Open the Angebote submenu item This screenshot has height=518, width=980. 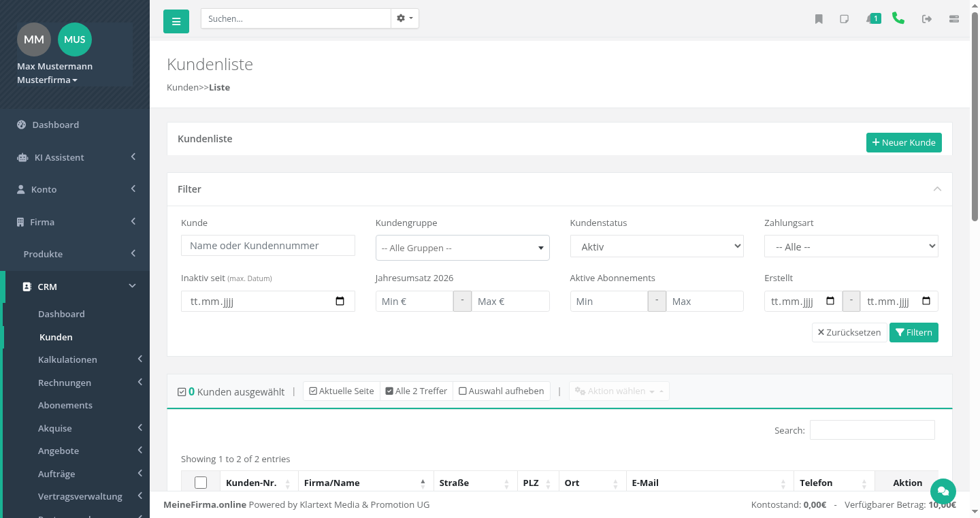(x=75, y=451)
